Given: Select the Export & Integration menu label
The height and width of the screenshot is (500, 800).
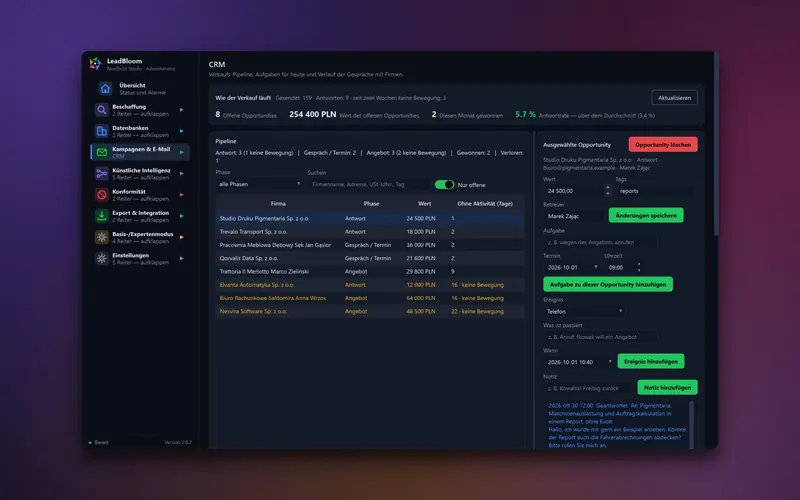Looking at the screenshot, I should click(140, 213).
